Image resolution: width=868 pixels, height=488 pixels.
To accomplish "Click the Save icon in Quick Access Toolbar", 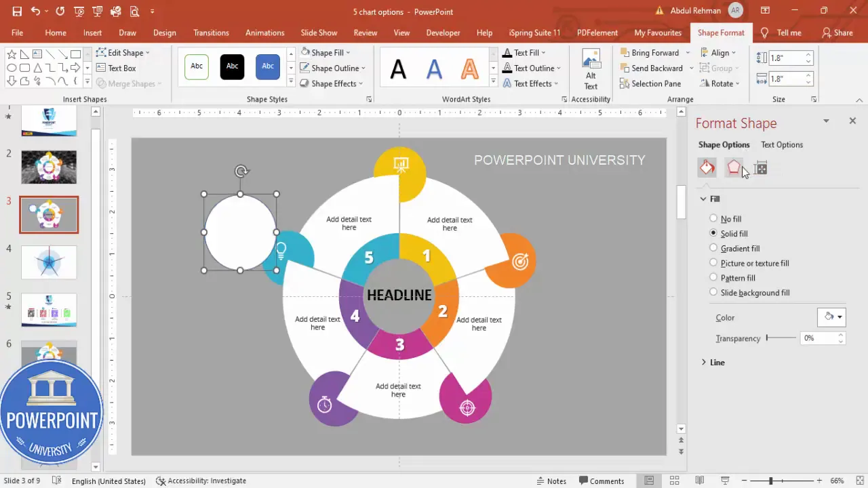I will [17, 12].
